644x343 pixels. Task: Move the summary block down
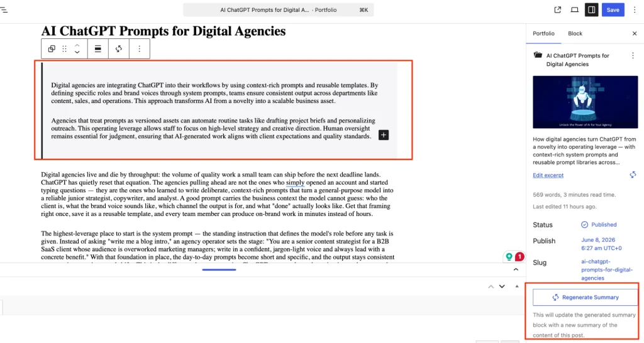pos(77,53)
